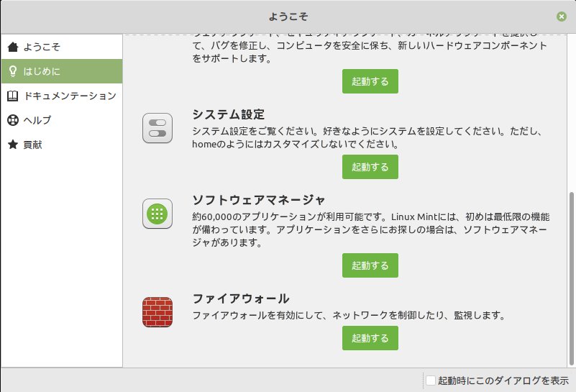The image size is (576, 392).
Task: Open the ようこそ sidebar page
Action: coord(62,47)
